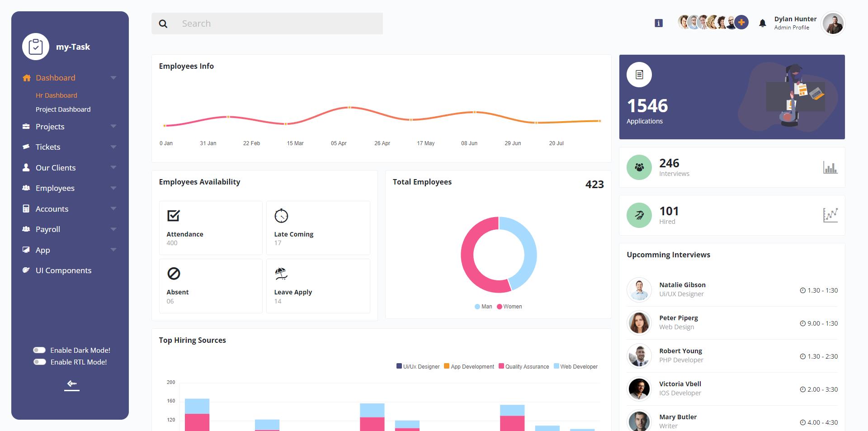Screen dimensions: 868x431
Task: Click the App icon in sidebar
Action: point(26,250)
